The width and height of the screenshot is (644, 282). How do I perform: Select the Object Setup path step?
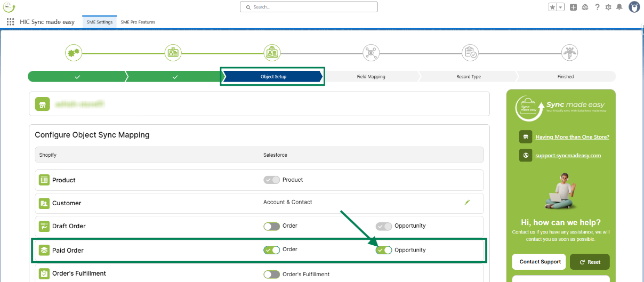tap(272, 77)
